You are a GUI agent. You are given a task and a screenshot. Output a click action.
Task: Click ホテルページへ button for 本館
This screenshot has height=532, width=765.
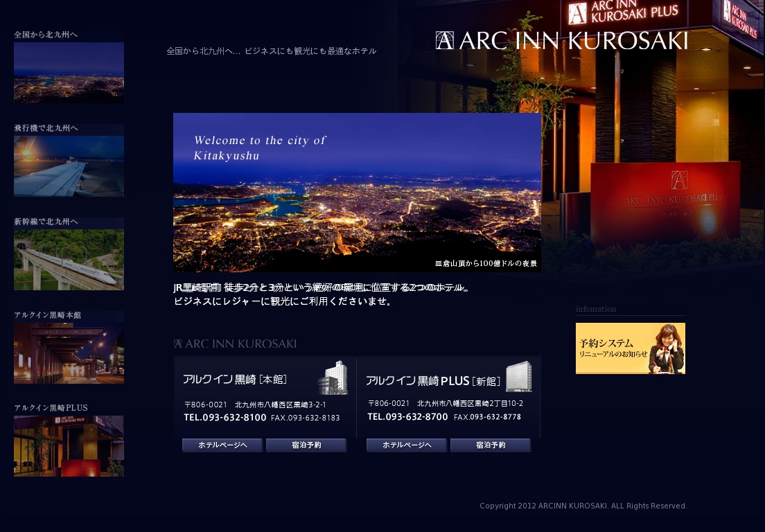pyautogui.click(x=222, y=445)
